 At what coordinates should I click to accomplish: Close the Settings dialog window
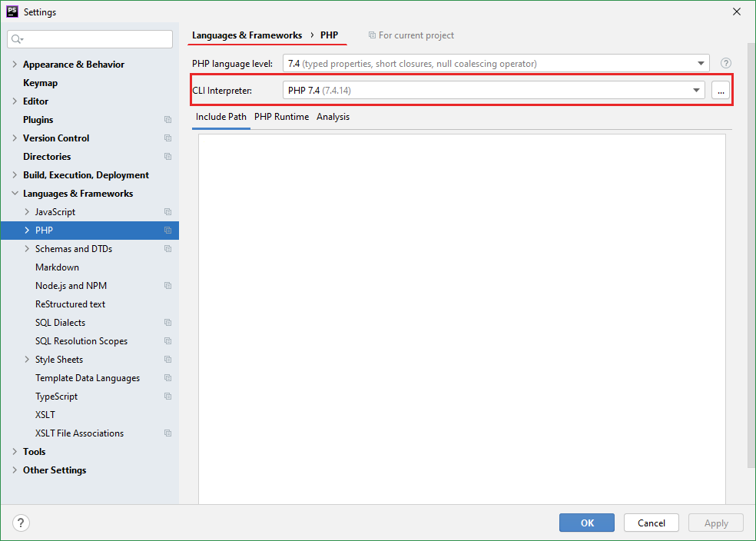pyautogui.click(x=737, y=12)
